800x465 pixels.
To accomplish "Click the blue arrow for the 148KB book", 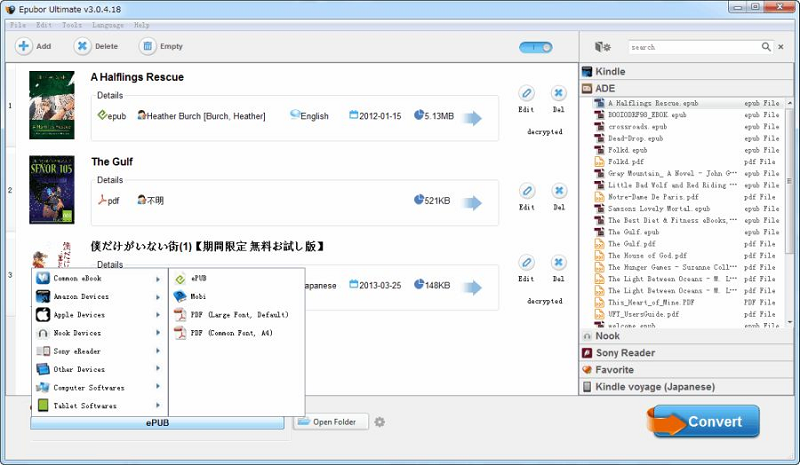I will [x=472, y=287].
